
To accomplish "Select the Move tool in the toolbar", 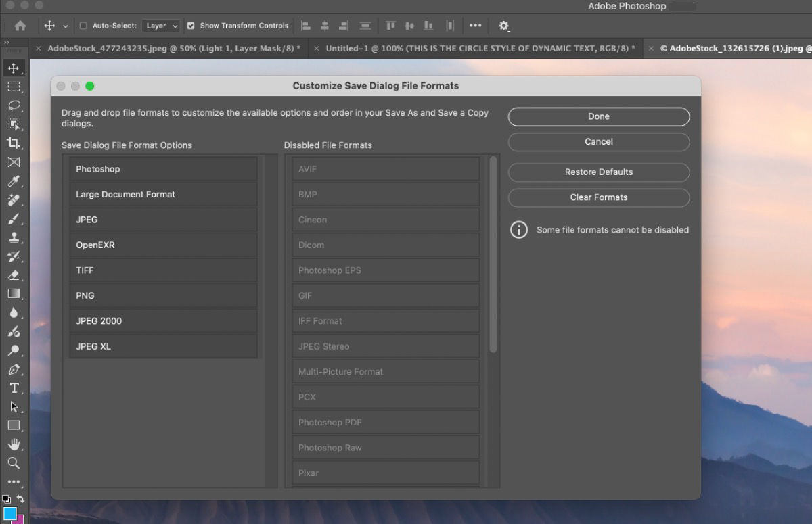I will coord(14,68).
